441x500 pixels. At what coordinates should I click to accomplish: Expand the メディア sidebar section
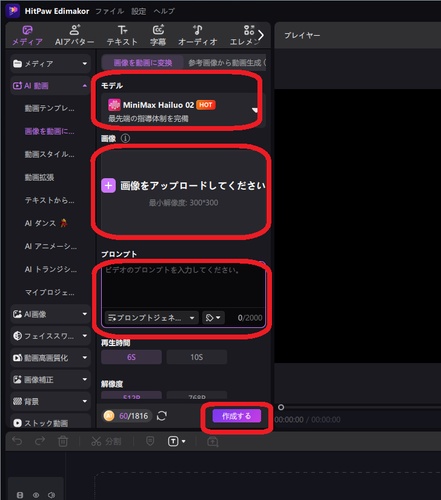[50, 63]
